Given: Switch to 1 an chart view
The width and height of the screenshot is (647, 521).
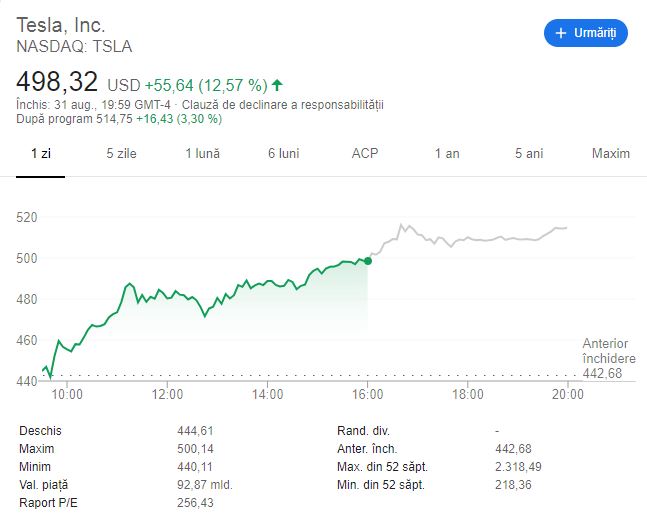Looking at the screenshot, I should [x=447, y=153].
